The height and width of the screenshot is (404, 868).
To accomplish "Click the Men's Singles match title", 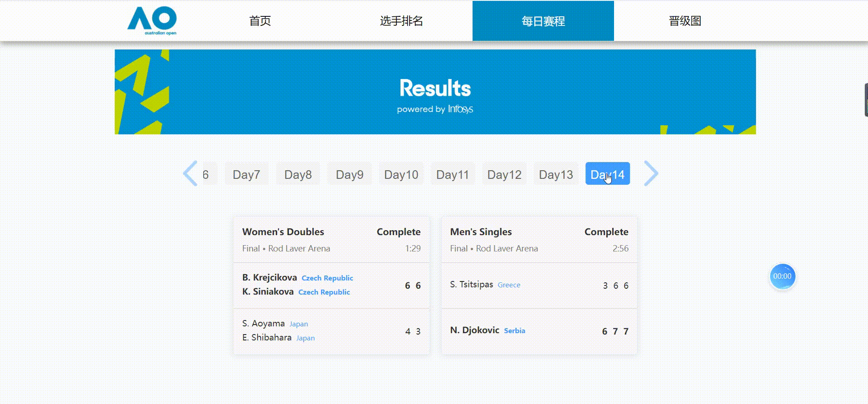I will pos(481,232).
